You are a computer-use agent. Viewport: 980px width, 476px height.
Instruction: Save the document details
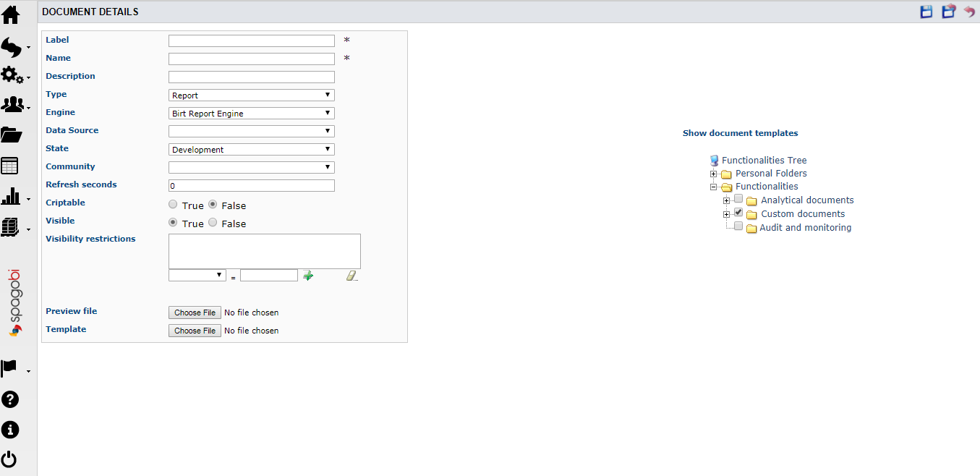point(926,12)
